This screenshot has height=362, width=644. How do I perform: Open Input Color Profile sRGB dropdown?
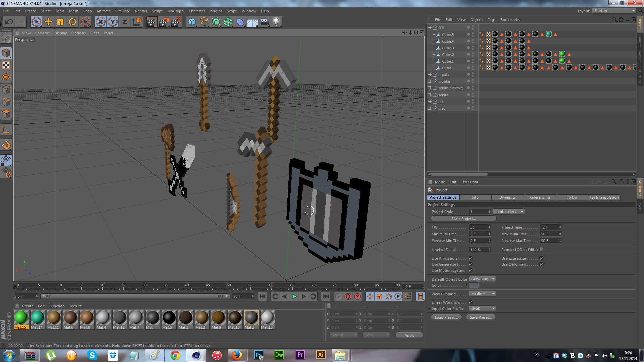(482, 308)
